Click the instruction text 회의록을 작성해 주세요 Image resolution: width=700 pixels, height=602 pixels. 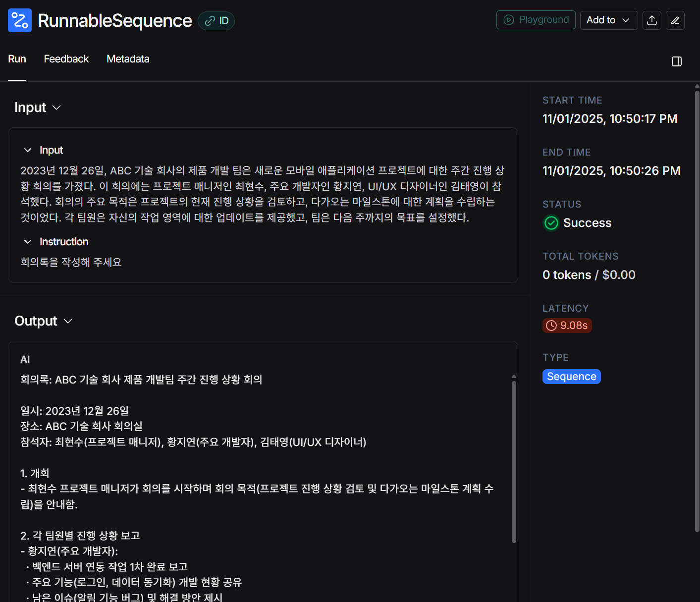point(71,262)
